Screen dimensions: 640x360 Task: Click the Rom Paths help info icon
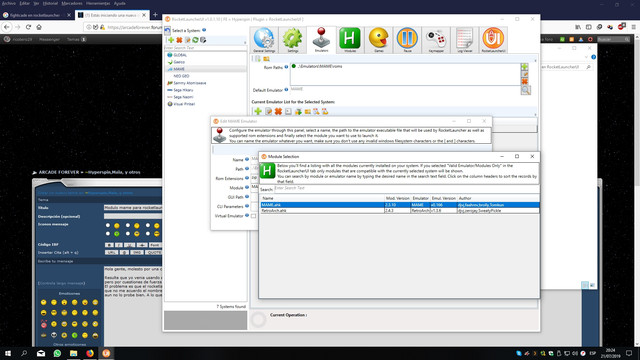click(x=286, y=67)
